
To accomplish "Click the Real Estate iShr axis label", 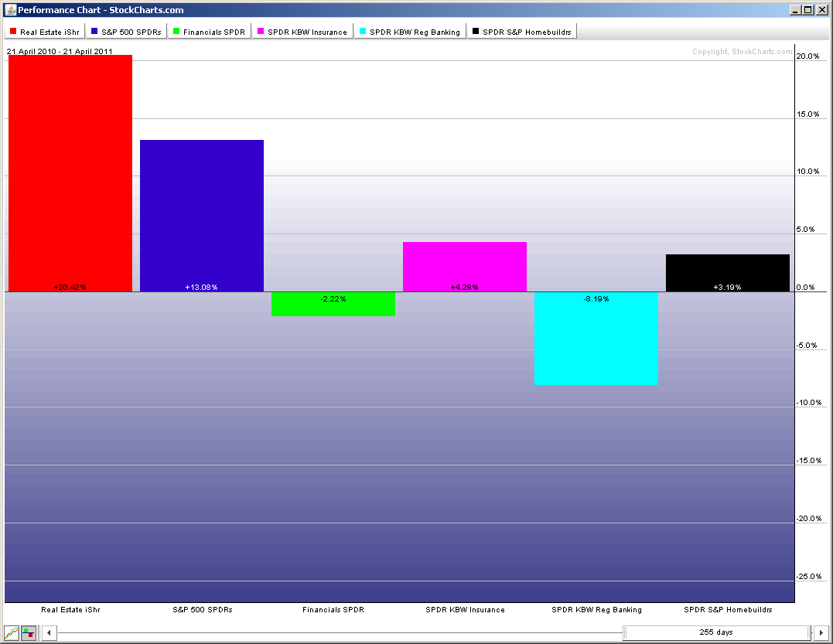I will click(70, 609).
